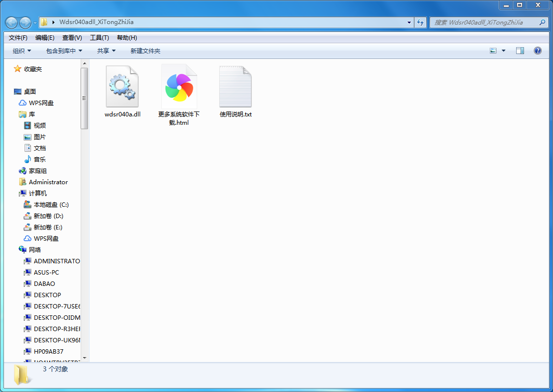
Task: Open the 帮助(H) menu
Action: pos(127,38)
